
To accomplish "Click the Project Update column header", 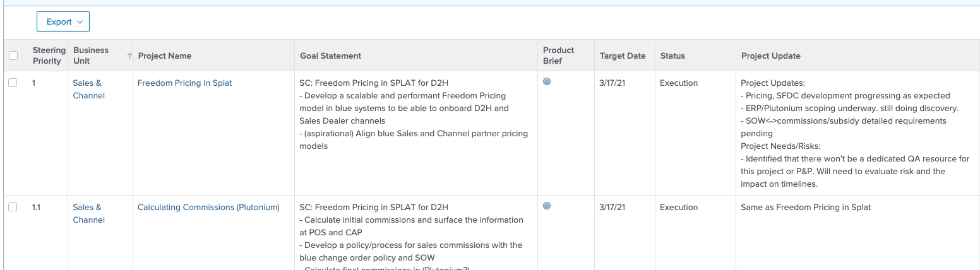I will (770, 56).
